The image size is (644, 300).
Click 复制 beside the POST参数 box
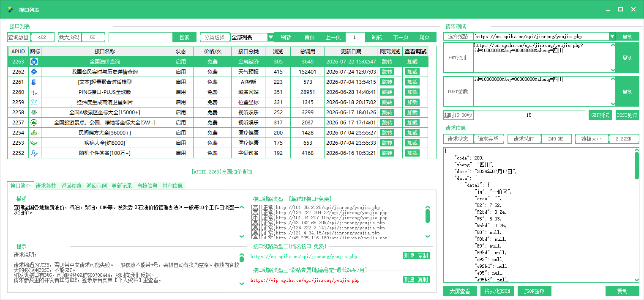(x=628, y=91)
